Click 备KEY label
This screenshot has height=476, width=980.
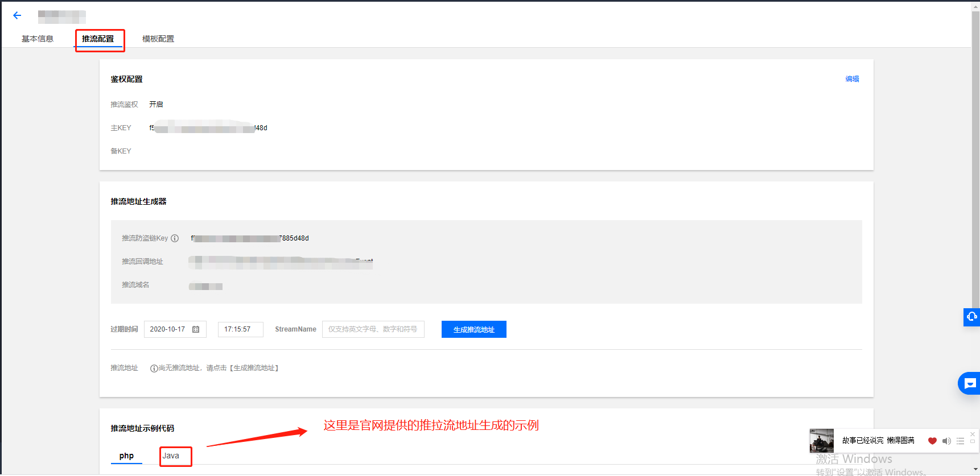click(x=121, y=151)
